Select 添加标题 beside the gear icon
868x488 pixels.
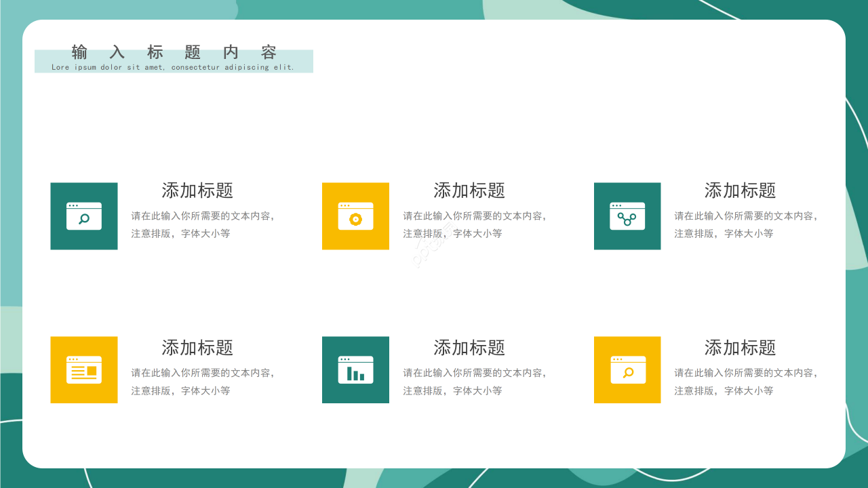[468, 191]
